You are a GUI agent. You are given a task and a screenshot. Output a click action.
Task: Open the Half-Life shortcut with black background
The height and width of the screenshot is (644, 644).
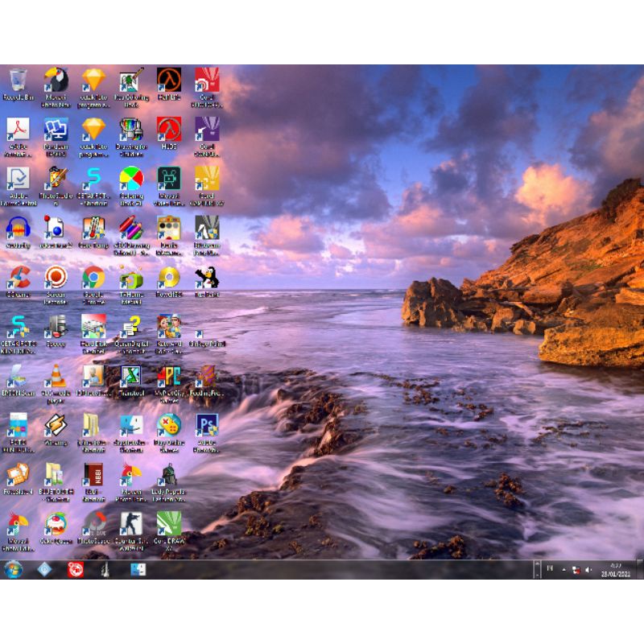168,80
